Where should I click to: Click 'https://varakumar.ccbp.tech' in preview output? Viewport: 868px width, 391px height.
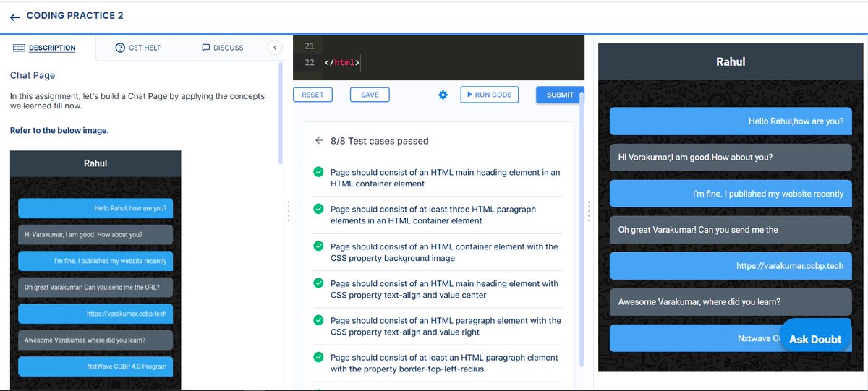790,266
